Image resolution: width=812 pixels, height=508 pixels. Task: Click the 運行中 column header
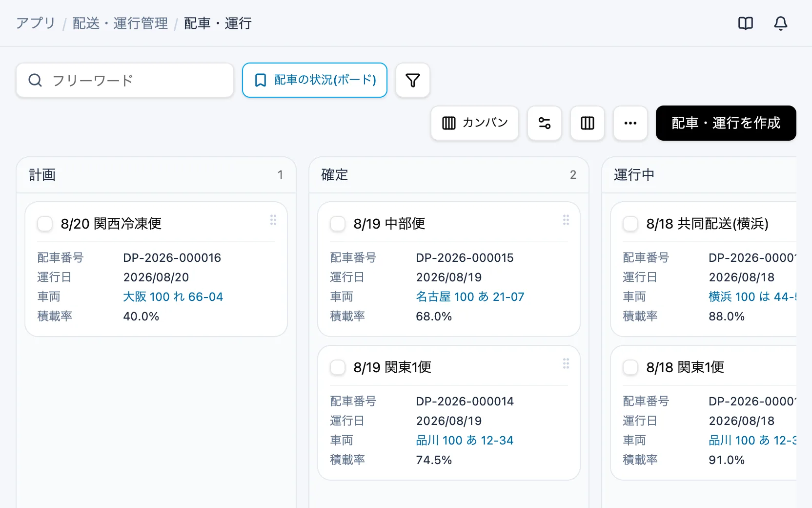pos(699,175)
